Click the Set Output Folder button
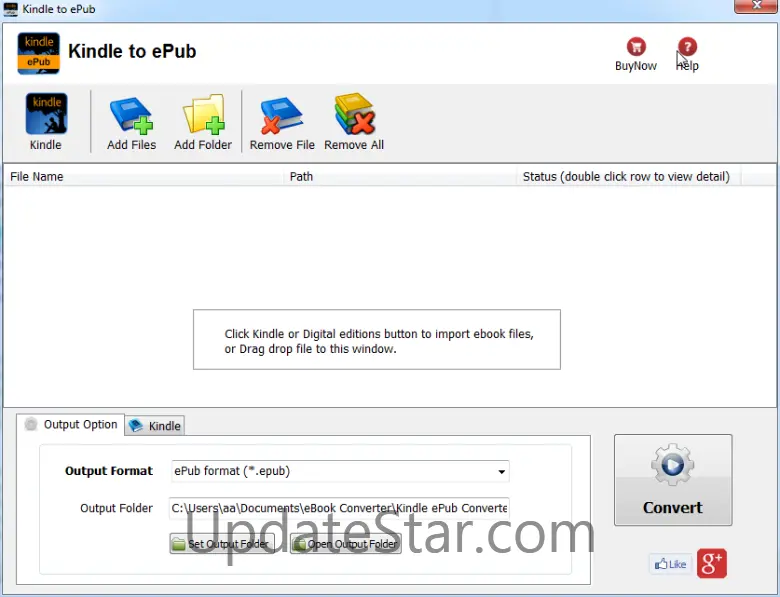780x597 pixels. pos(222,544)
